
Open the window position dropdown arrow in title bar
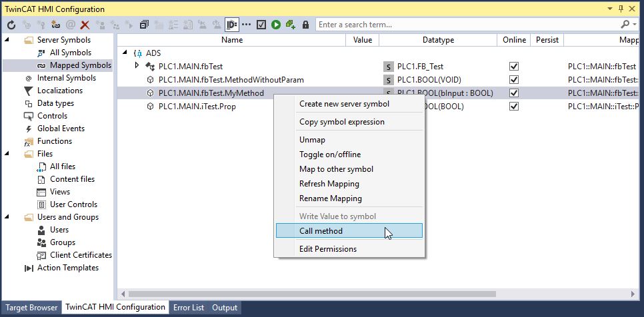(x=610, y=8)
